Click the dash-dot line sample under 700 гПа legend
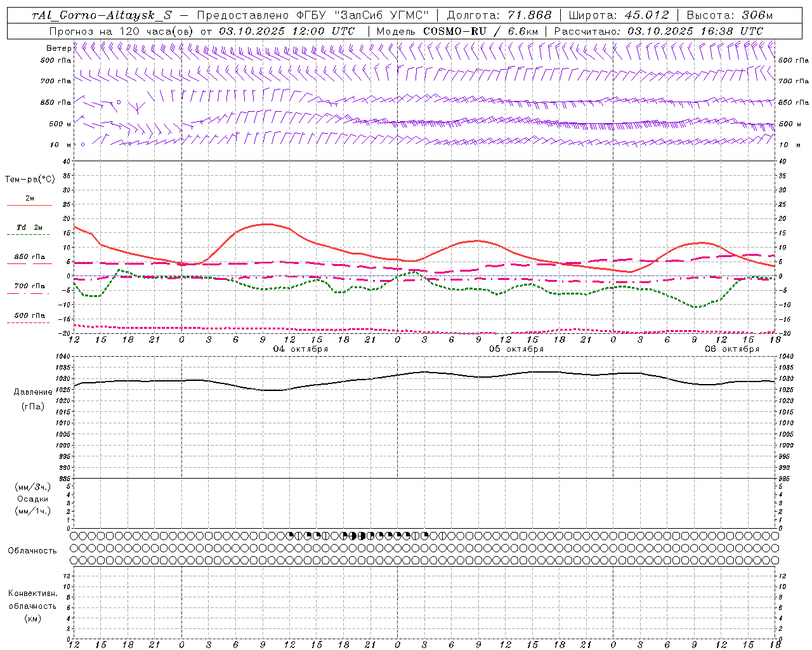 pyautogui.click(x=28, y=293)
